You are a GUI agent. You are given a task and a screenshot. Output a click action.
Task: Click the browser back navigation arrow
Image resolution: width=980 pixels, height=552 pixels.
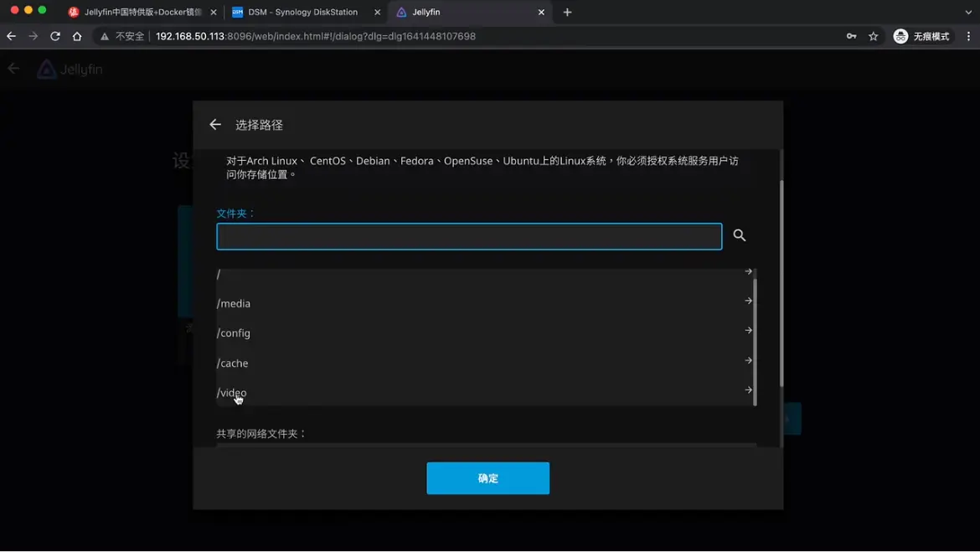pyautogui.click(x=12, y=36)
